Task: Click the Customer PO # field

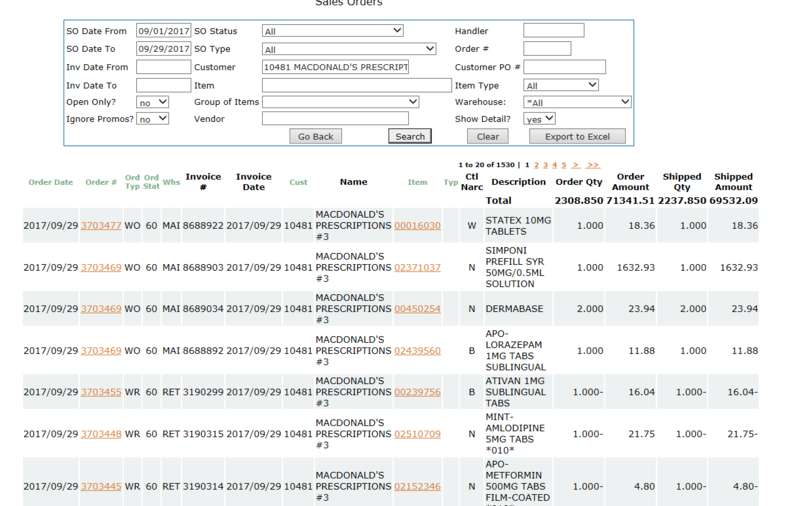Action: pos(564,67)
